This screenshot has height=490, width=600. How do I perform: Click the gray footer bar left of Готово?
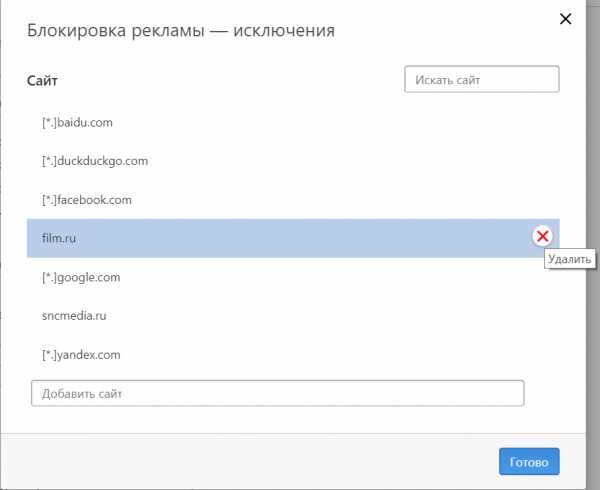coord(250,461)
